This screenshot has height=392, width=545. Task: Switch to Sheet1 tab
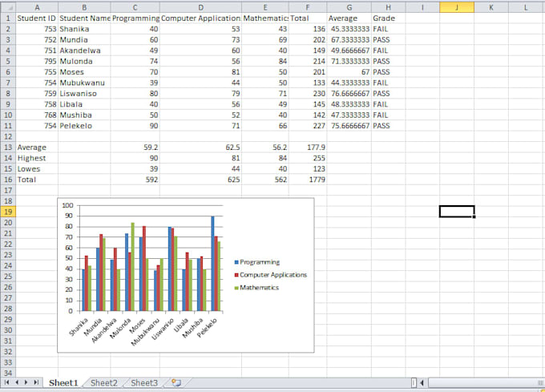(63, 382)
